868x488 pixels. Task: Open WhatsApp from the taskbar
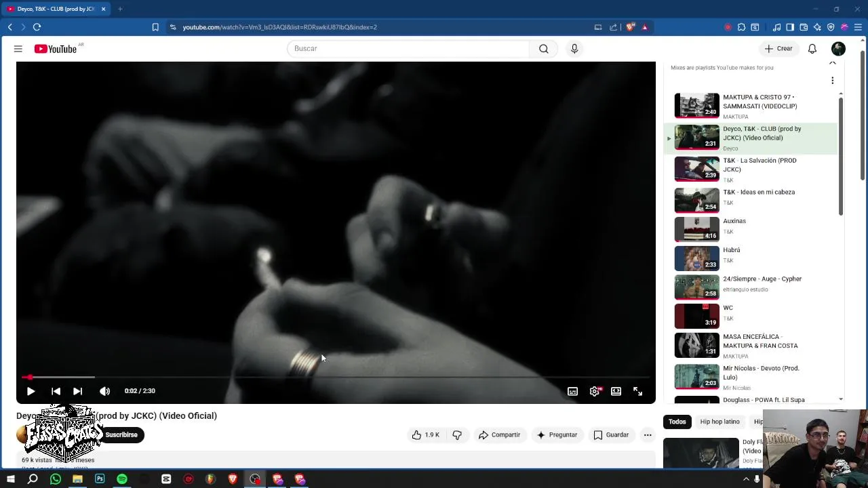(56, 479)
